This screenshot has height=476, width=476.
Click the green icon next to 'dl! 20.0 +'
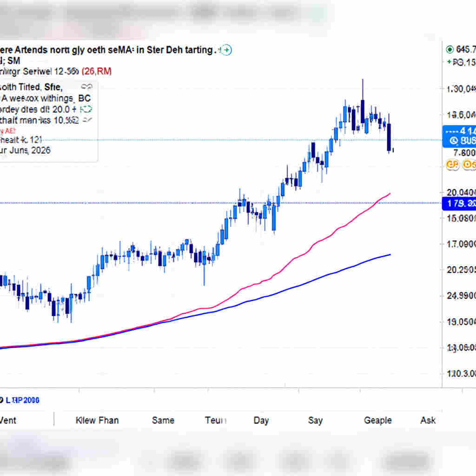(x=86, y=110)
